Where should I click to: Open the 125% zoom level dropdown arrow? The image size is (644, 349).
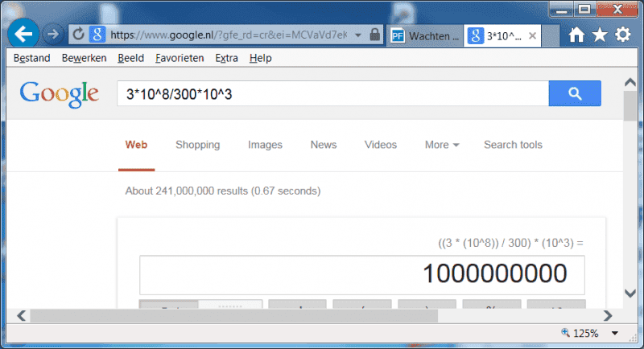click(615, 333)
